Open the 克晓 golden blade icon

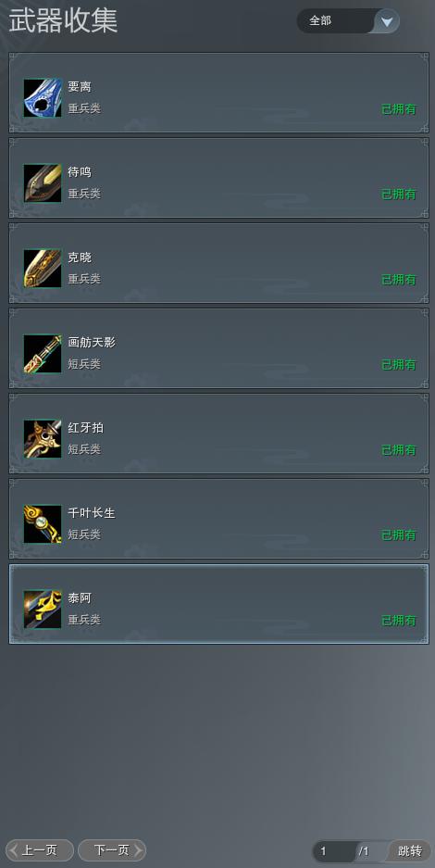(43, 268)
